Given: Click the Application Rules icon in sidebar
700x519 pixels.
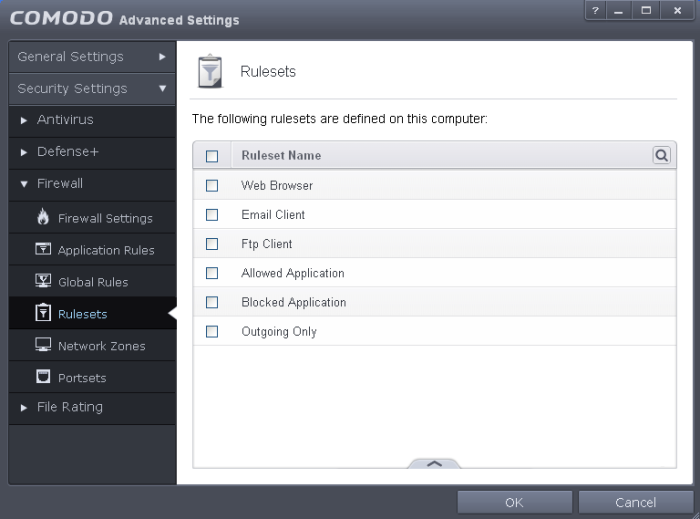Looking at the screenshot, I should (x=43, y=250).
